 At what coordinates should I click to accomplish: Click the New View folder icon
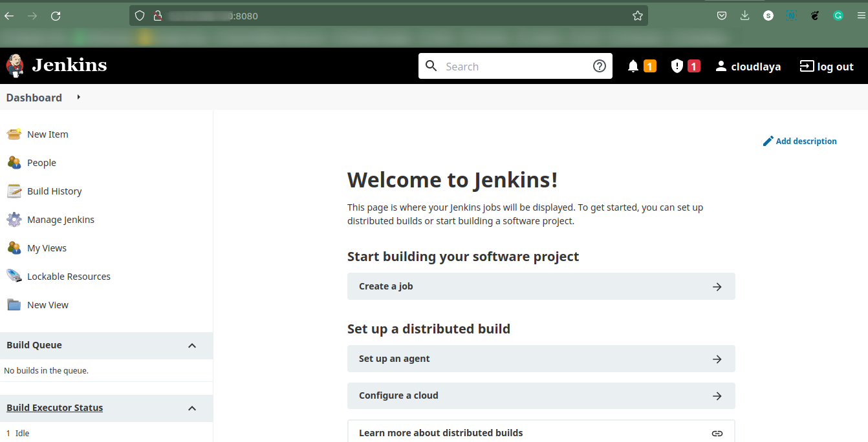click(x=14, y=305)
